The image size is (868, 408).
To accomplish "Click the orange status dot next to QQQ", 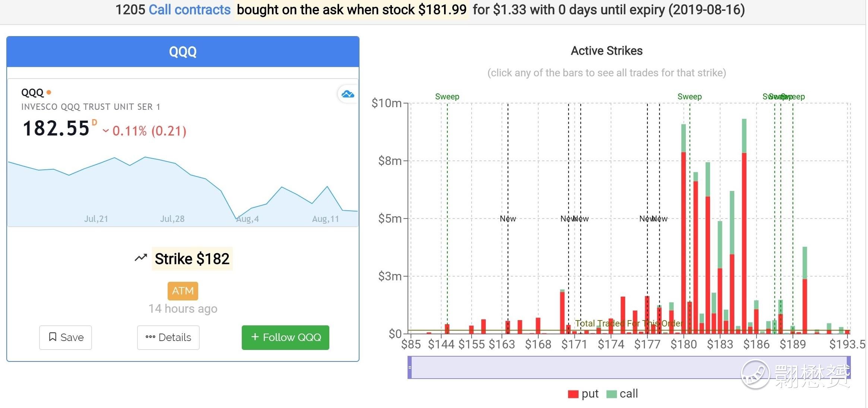I will click(x=49, y=92).
